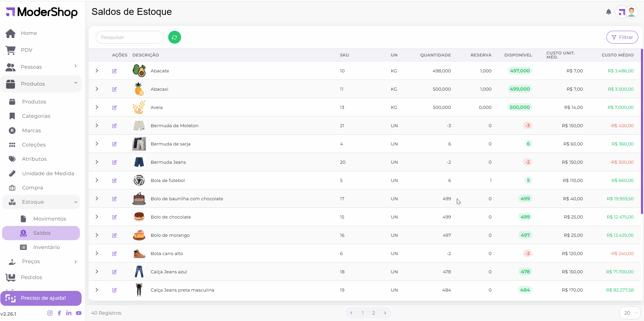
Task: Open Movimentos in the sidebar
Action: 49,219
